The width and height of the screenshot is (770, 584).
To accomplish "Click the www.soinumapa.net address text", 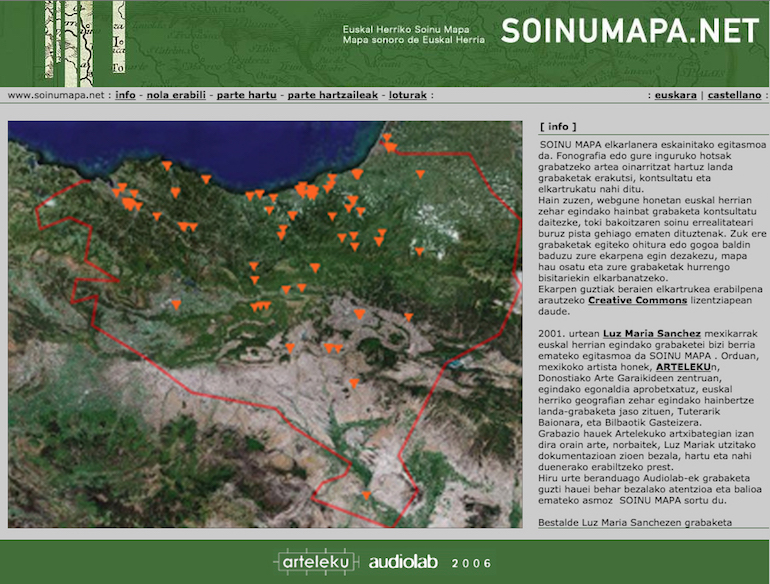I will [56, 96].
